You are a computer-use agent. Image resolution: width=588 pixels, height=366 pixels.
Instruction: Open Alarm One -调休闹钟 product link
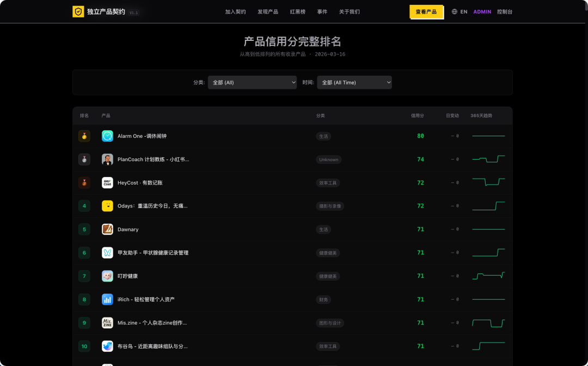click(x=142, y=136)
